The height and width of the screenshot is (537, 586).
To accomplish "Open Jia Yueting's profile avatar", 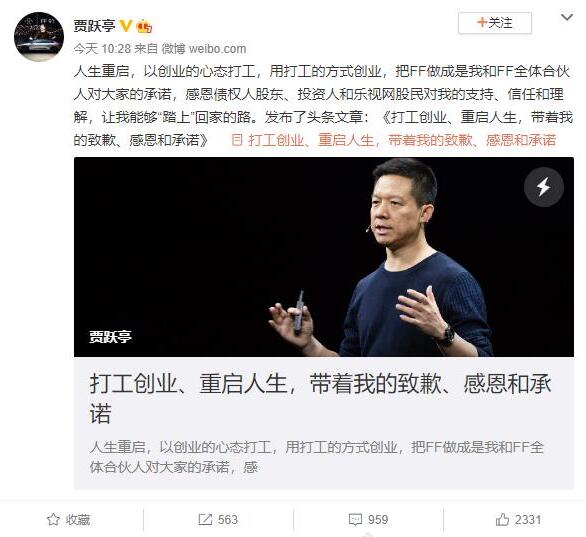I will click(39, 37).
